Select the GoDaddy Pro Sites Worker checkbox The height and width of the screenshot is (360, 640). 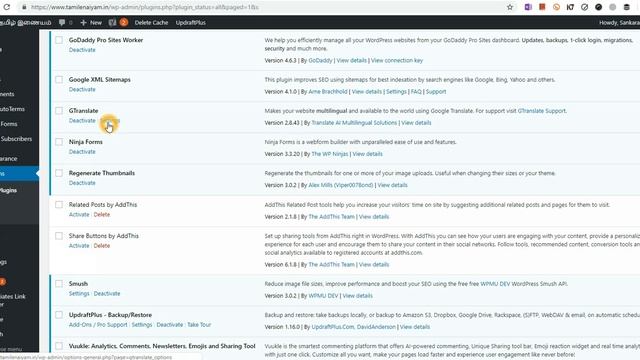pyautogui.click(x=59, y=40)
